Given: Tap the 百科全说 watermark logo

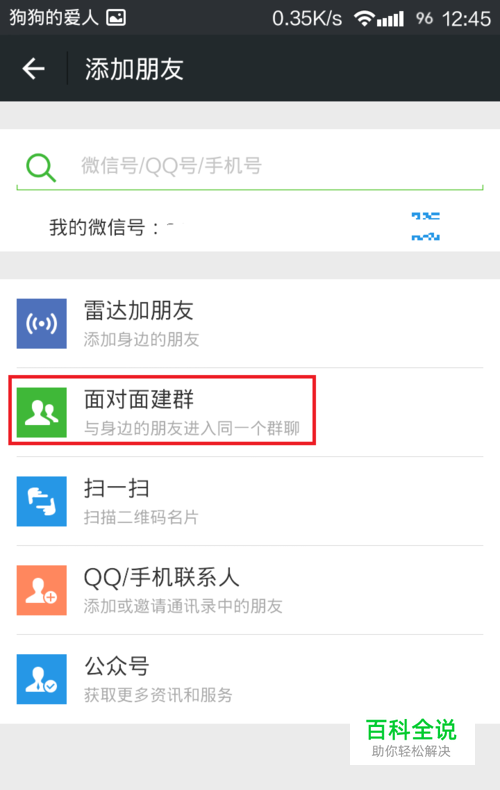Looking at the screenshot, I should (x=412, y=738).
